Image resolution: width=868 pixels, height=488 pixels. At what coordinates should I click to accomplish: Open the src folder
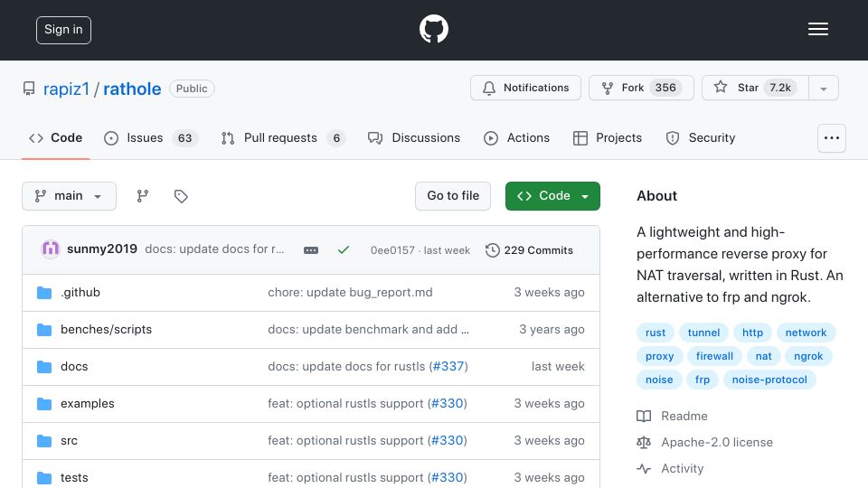(69, 440)
